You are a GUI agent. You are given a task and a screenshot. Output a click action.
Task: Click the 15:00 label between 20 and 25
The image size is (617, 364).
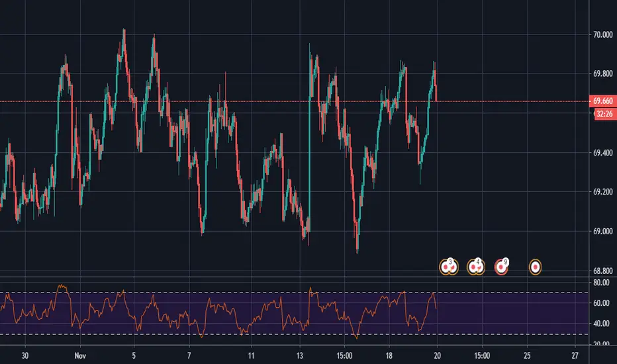[x=482, y=356]
